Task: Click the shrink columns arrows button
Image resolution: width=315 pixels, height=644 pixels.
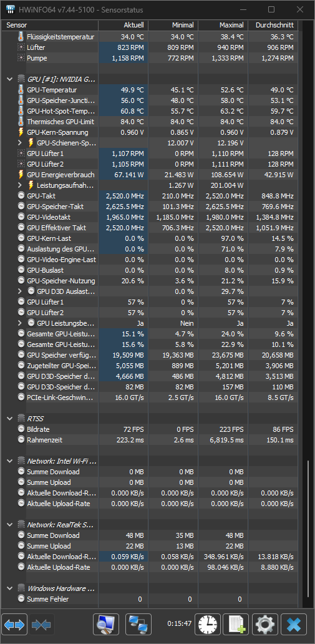Action: [41, 625]
